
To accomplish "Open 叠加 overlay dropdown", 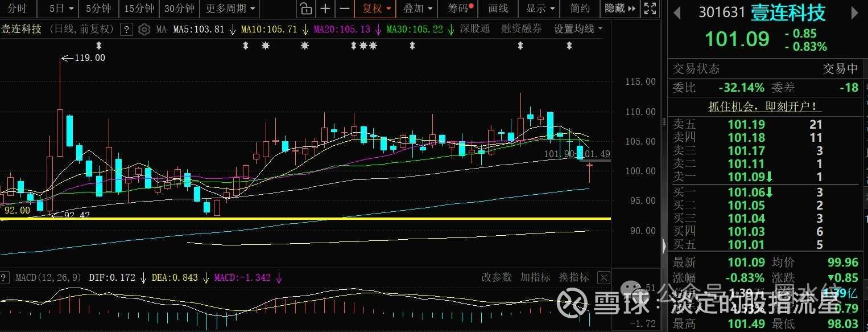I will (x=418, y=9).
